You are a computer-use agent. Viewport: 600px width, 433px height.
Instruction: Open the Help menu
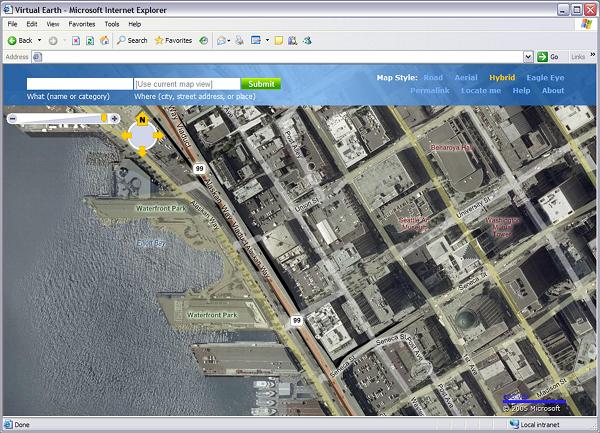[135, 24]
